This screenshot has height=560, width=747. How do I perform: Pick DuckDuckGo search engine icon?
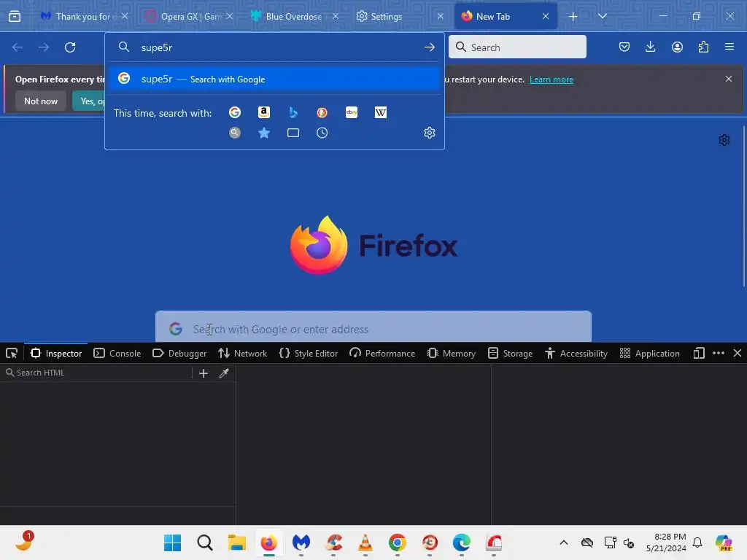[322, 112]
